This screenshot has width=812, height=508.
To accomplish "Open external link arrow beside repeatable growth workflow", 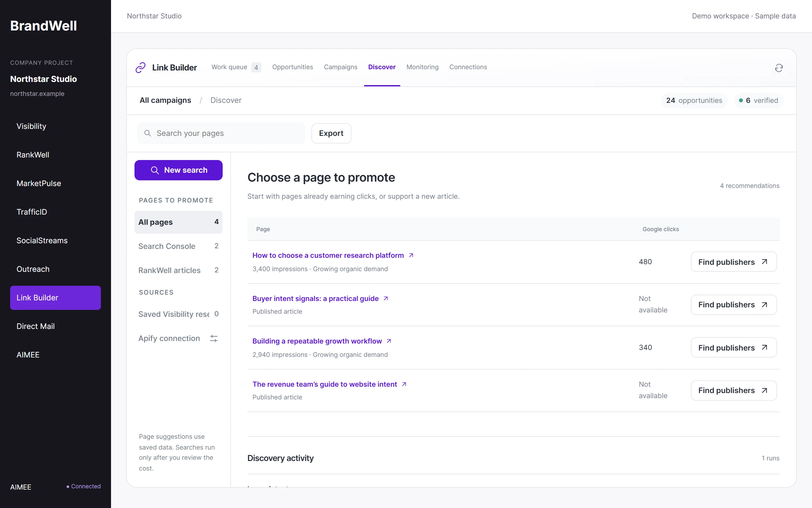I will (389, 341).
